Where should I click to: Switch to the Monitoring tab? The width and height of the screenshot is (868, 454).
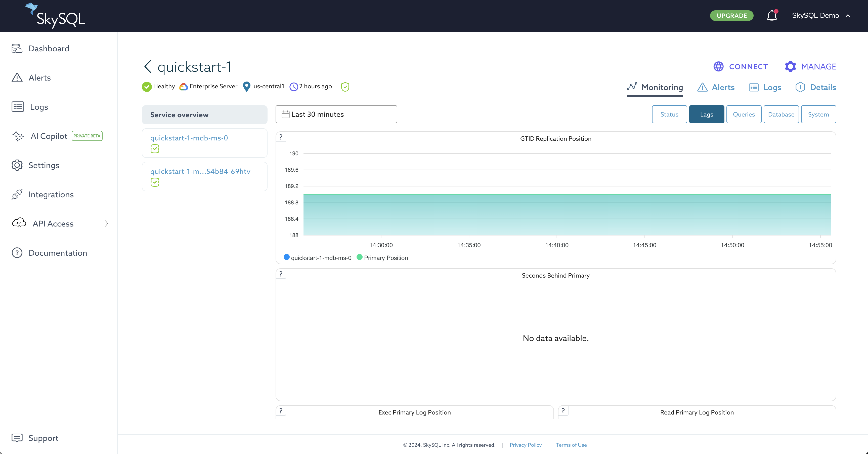(x=655, y=87)
